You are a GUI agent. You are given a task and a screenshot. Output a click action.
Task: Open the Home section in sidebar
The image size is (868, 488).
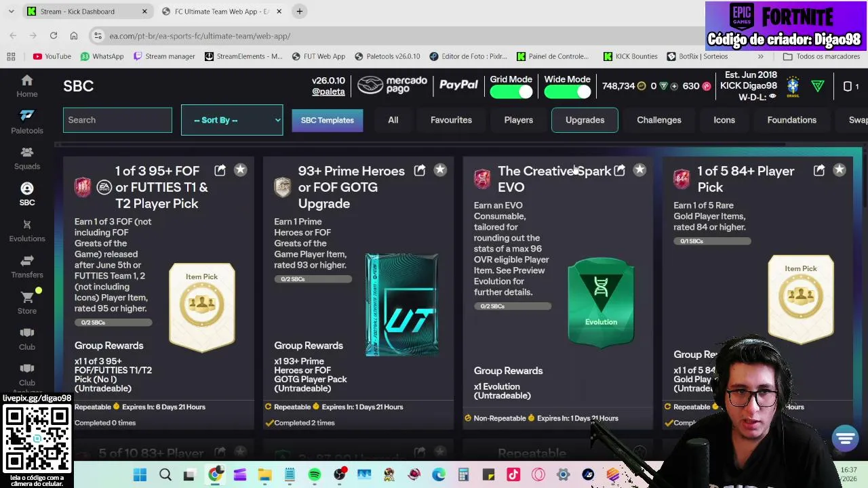tap(27, 86)
